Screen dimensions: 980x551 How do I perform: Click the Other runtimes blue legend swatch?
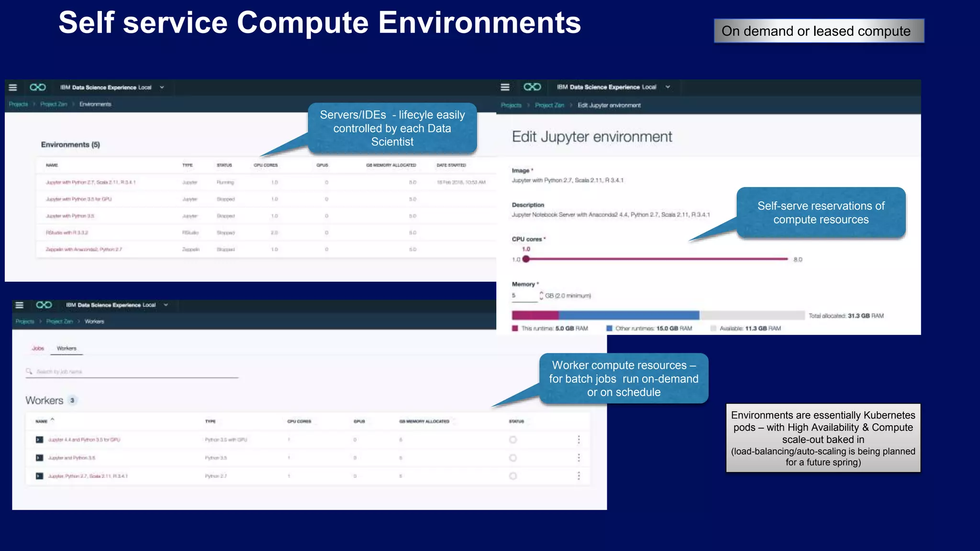(x=610, y=329)
